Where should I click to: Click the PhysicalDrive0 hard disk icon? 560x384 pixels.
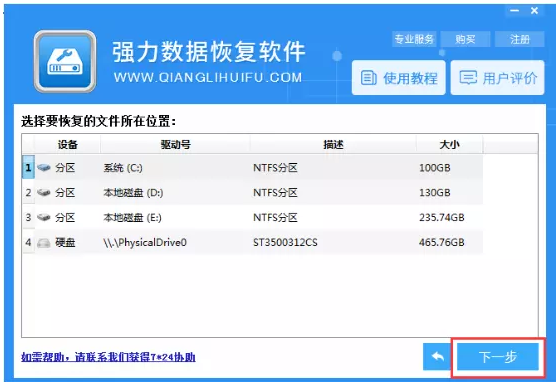click(44, 243)
